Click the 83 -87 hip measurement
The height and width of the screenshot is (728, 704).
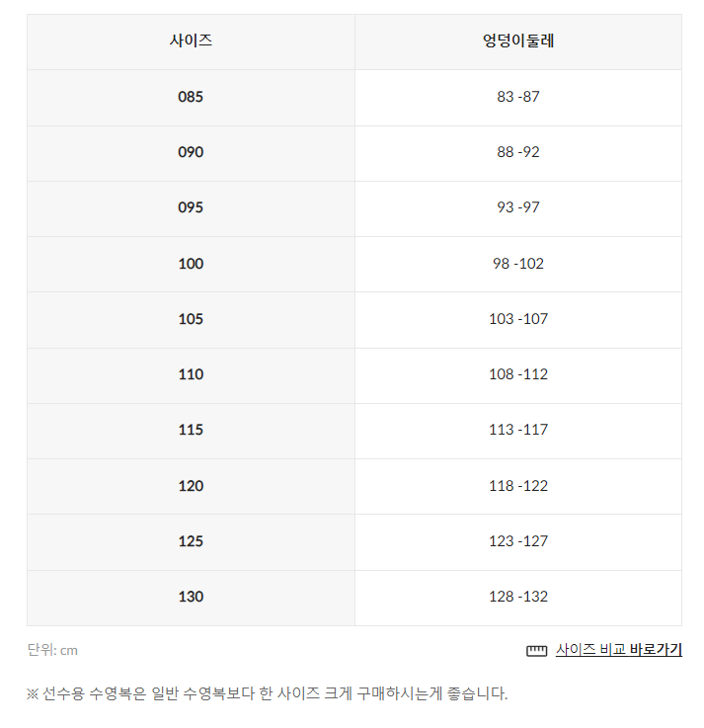coord(518,97)
